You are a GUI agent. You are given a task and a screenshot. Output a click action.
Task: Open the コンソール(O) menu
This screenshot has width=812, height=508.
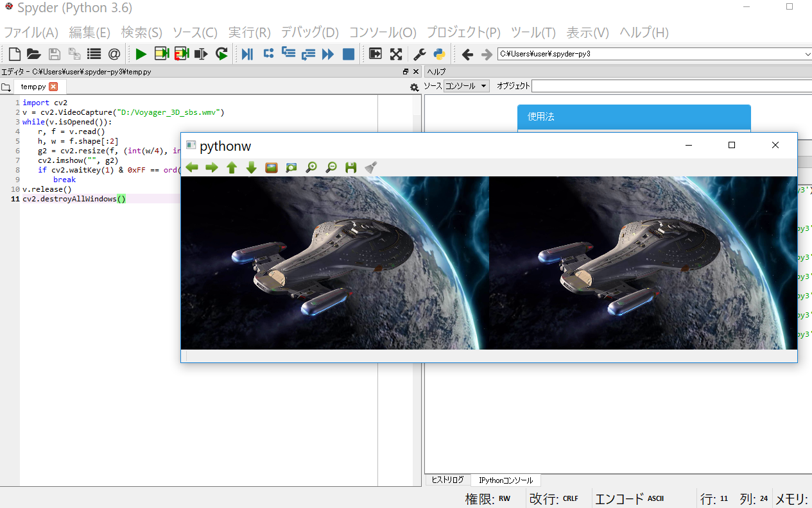[383, 32]
